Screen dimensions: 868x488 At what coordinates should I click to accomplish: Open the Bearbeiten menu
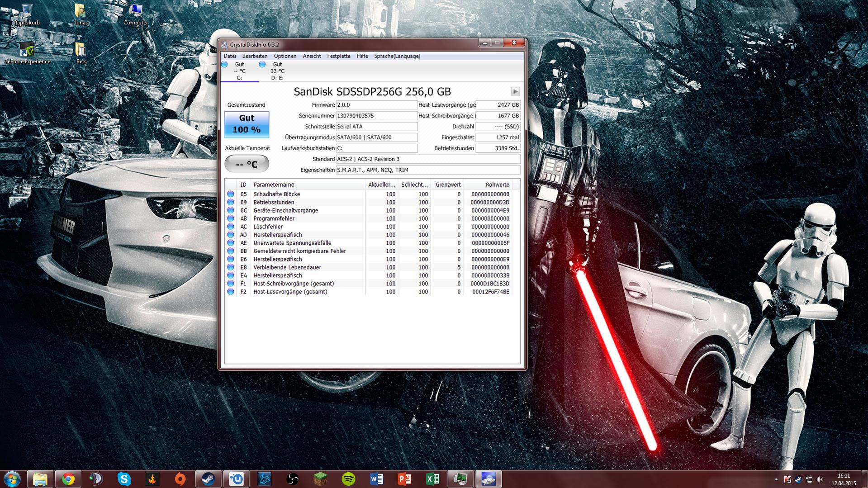click(x=255, y=56)
